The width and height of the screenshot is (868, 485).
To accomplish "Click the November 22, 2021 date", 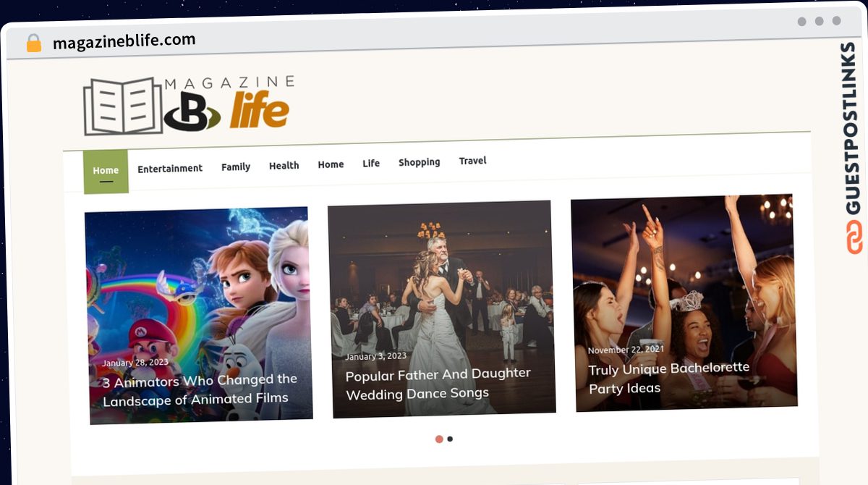I will coord(626,350).
